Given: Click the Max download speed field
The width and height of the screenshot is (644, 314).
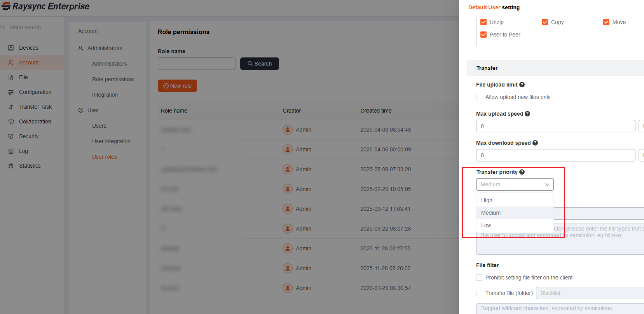Looking at the screenshot, I should [x=555, y=155].
